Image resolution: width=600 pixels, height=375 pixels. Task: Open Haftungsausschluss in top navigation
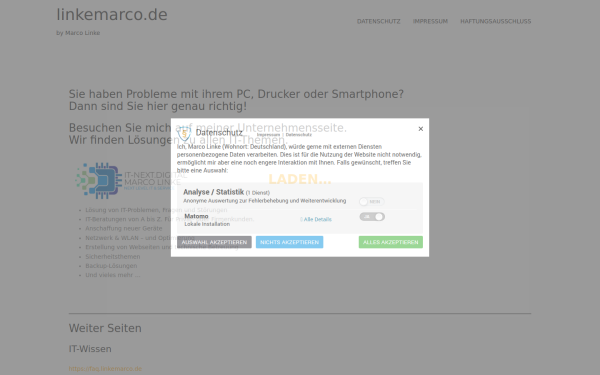click(x=496, y=21)
